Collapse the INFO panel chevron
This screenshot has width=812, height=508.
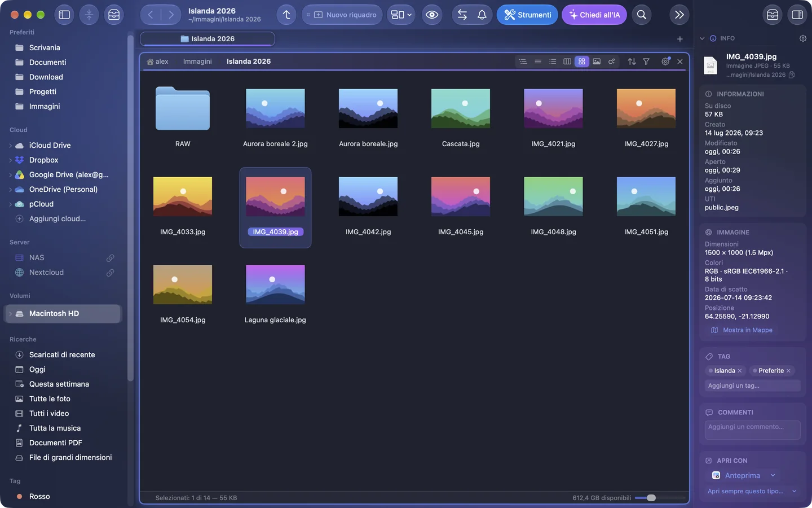pyautogui.click(x=702, y=38)
